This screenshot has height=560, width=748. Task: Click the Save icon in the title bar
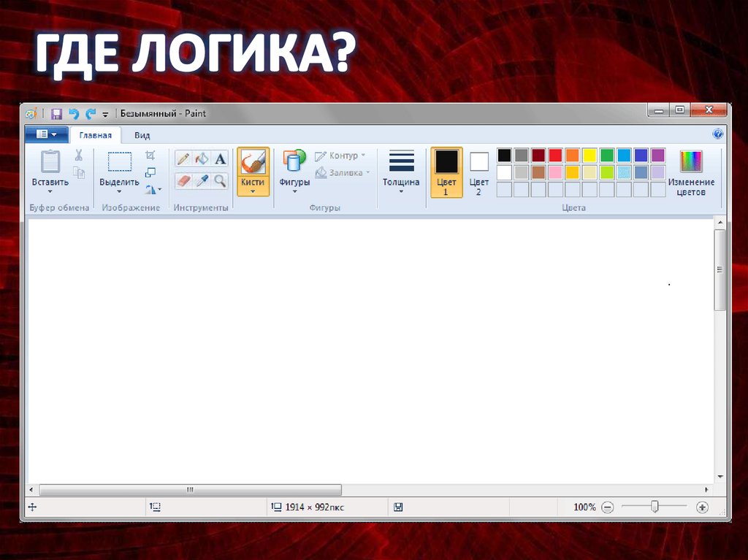point(57,114)
